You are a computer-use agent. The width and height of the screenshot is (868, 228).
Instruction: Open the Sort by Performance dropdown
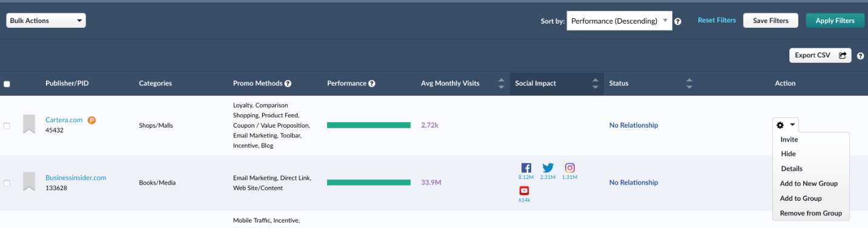pos(619,21)
